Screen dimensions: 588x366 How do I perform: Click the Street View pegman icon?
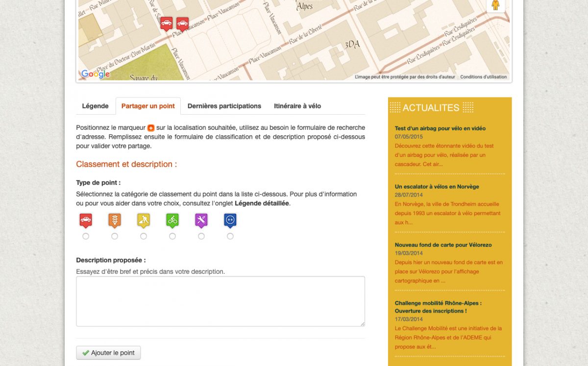495,5
